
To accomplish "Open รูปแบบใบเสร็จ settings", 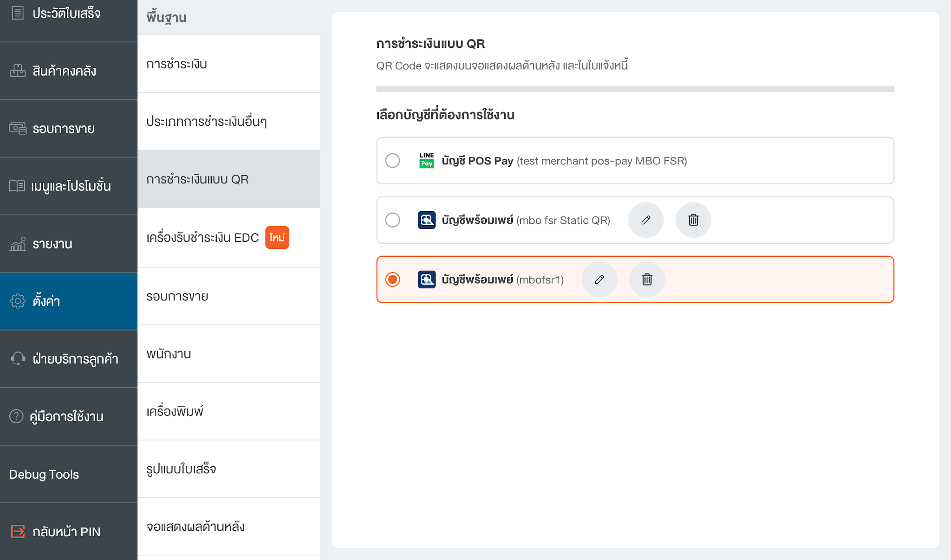I will (228, 469).
